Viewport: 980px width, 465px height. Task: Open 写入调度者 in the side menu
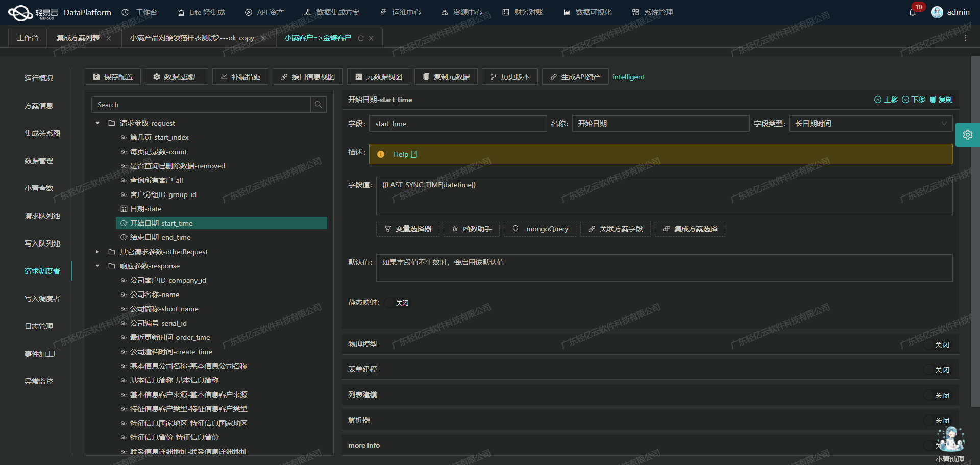click(x=42, y=299)
